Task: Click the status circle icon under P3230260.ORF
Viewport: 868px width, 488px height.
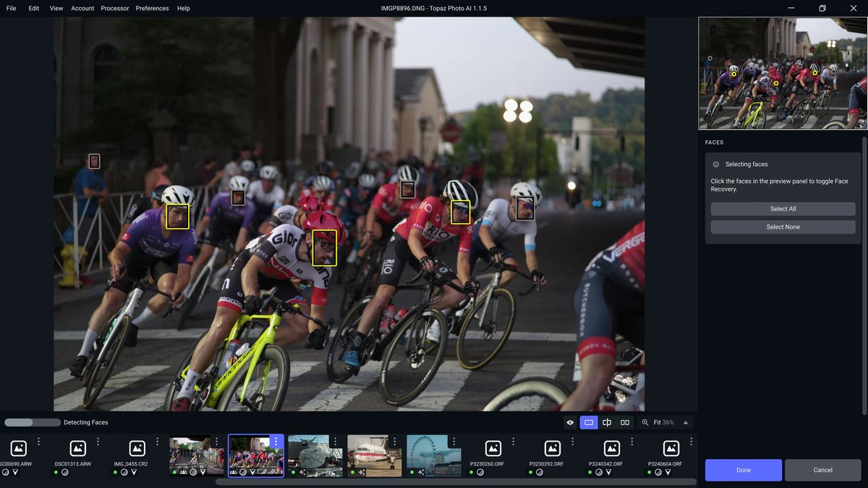Action: (480, 472)
